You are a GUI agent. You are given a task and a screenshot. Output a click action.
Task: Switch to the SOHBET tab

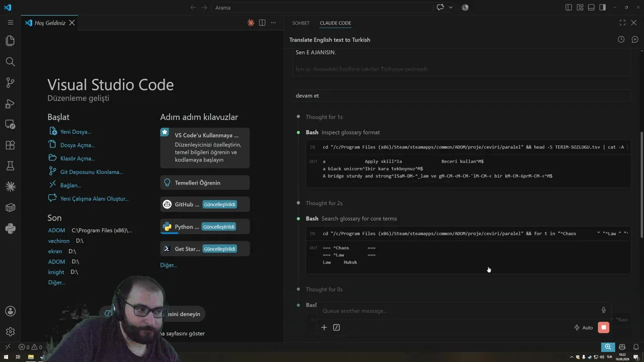[301, 23]
